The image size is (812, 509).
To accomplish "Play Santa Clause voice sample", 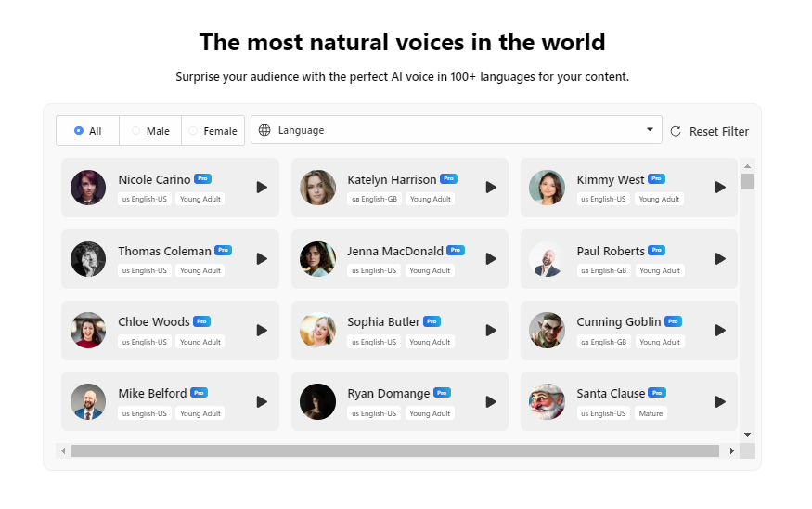I will click(x=720, y=401).
